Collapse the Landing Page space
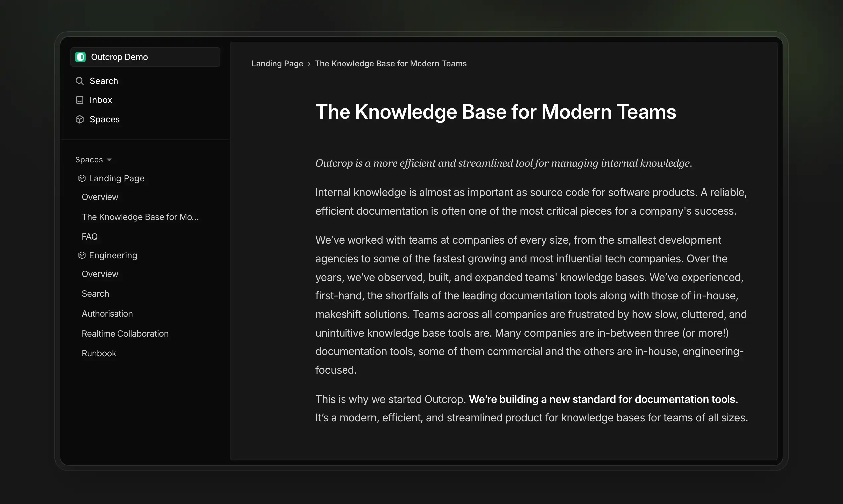The height and width of the screenshot is (504, 843). pos(116,179)
